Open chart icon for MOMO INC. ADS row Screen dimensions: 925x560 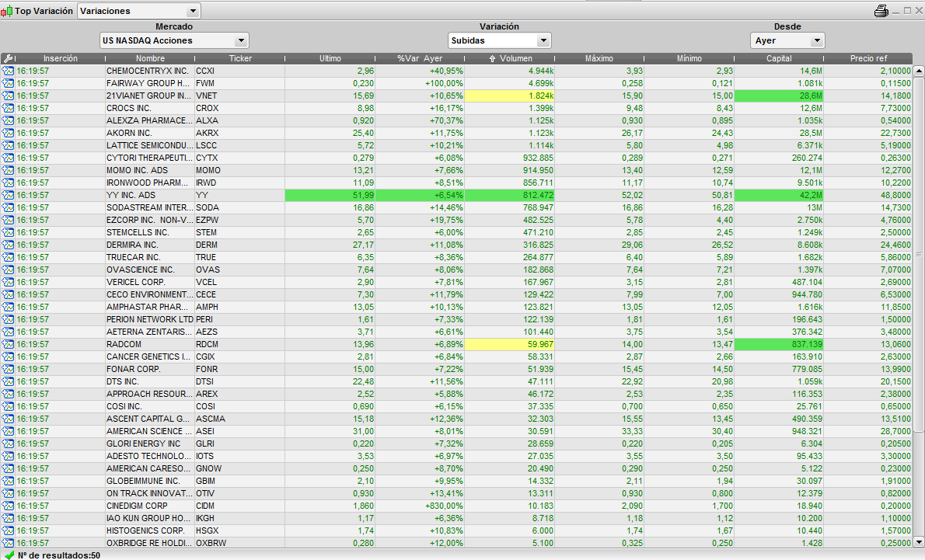(x=9, y=170)
